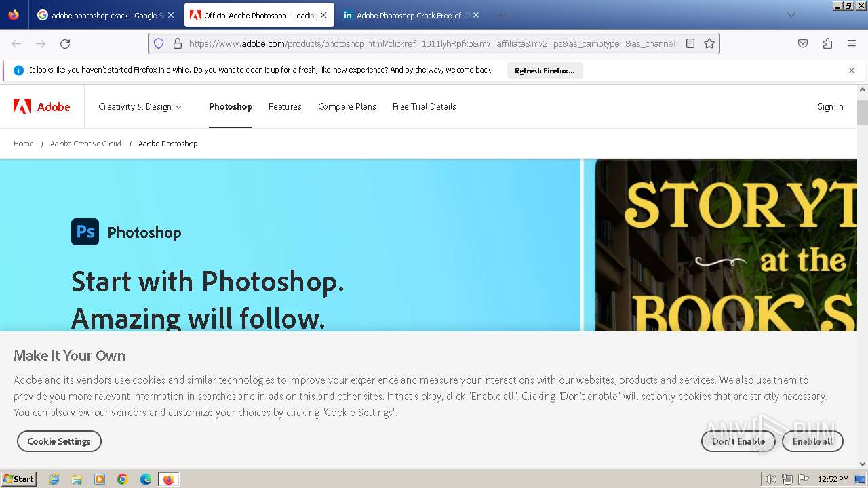
Task: Select the Photoshop nav item
Action: 231,106
